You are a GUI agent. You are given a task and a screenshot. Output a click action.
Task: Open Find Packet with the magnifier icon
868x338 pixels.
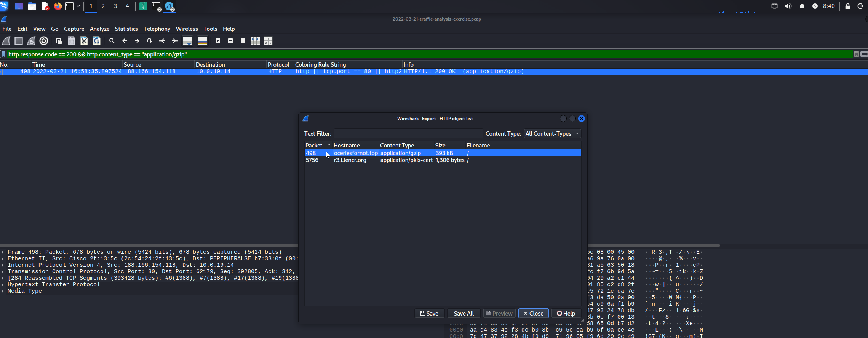(x=112, y=41)
